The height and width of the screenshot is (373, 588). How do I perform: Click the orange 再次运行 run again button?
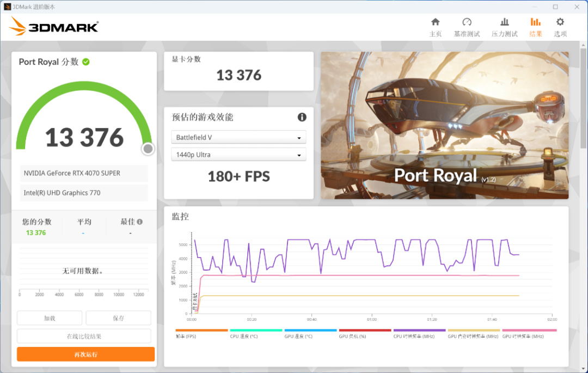click(x=85, y=354)
